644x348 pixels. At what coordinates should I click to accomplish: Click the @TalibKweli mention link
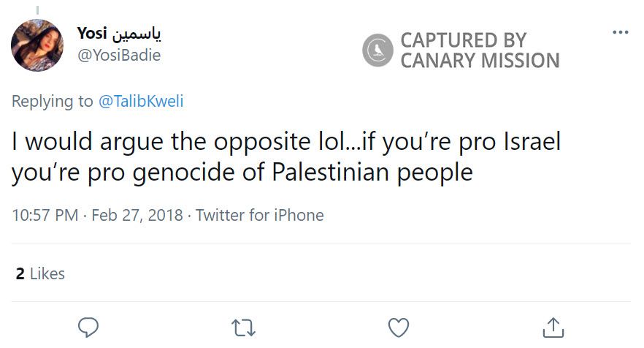pos(141,102)
